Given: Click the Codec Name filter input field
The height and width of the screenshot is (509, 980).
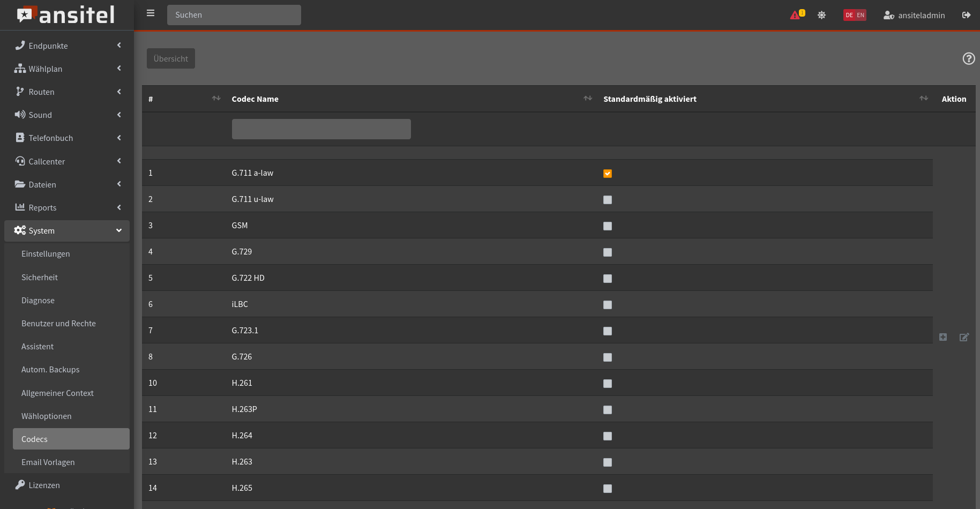Looking at the screenshot, I should pyautogui.click(x=321, y=129).
